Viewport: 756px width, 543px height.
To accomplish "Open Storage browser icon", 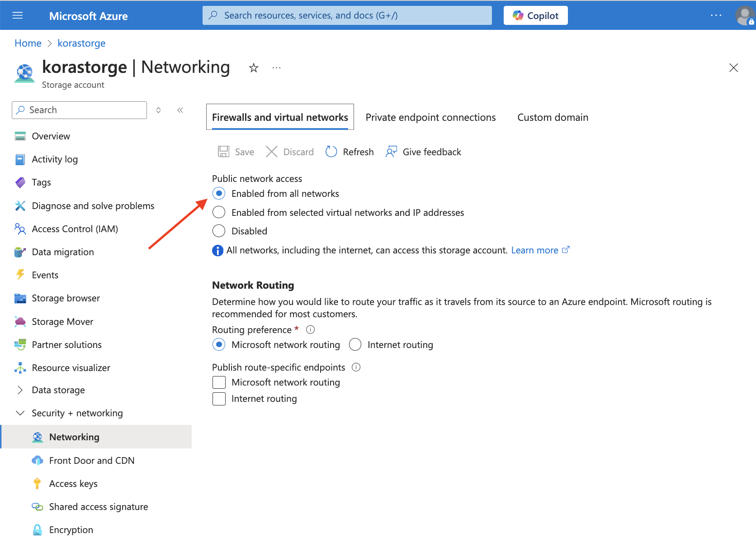I will pos(20,298).
